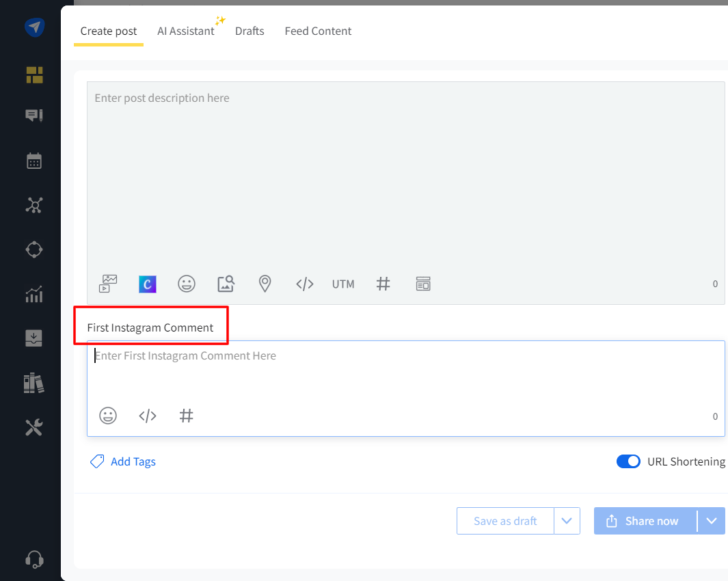Expand the Save as draft dropdown arrow
728x581 pixels.
click(x=567, y=521)
